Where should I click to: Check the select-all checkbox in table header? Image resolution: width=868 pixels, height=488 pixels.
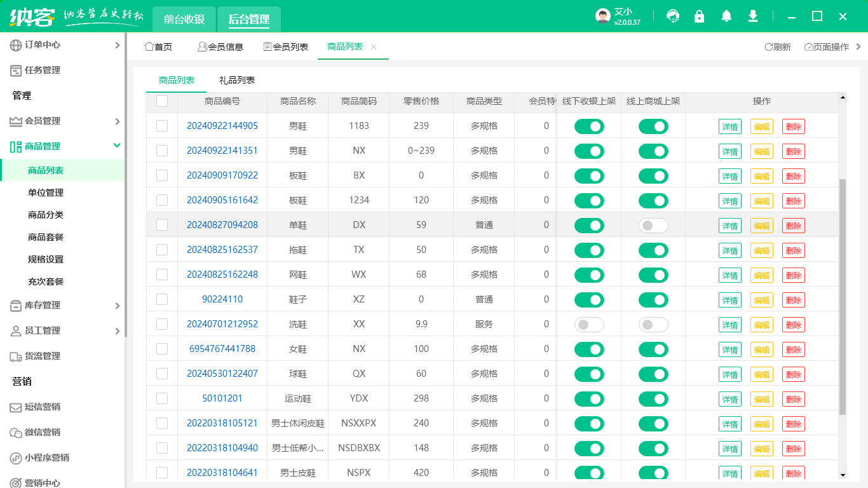(x=162, y=101)
